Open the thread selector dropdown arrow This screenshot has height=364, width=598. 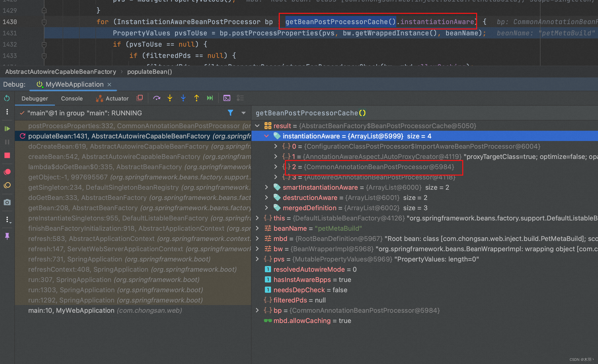(244, 113)
